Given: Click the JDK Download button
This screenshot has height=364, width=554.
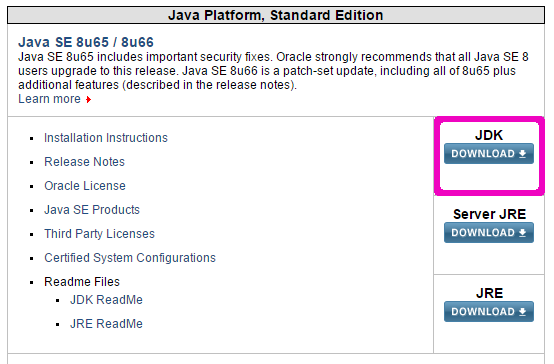Looking at the screenshot, I should tap(489, 153).
